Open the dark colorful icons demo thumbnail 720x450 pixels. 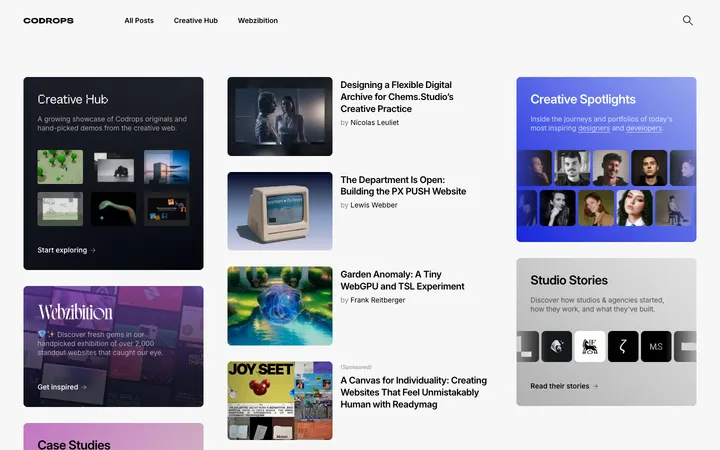click(167, 209)
